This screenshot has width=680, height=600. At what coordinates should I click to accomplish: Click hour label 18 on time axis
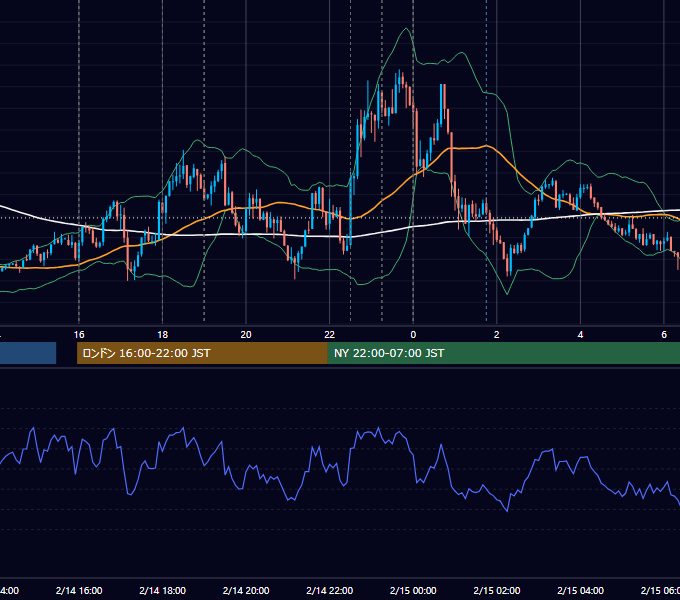click(163, 335)
